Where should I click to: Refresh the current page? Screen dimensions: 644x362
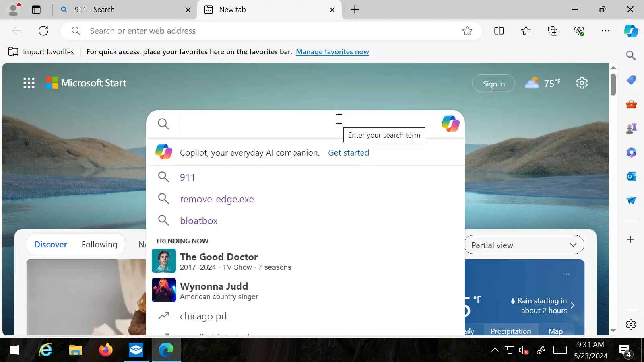tap(43, 31)
